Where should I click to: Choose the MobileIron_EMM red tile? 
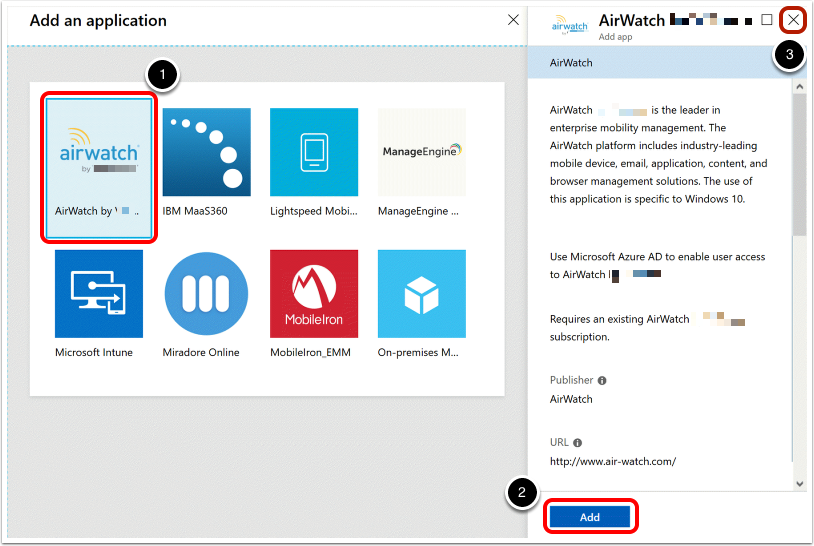coord(313,294)
